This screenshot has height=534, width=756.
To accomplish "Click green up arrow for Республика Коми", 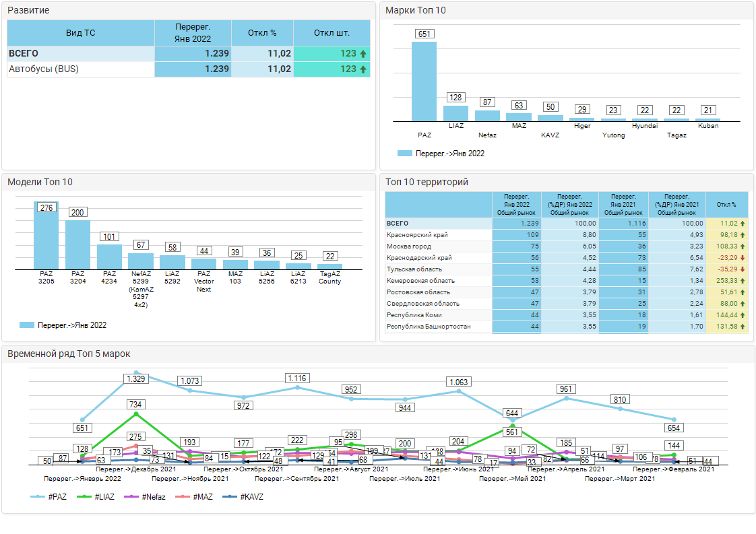I will pos(742,315).
